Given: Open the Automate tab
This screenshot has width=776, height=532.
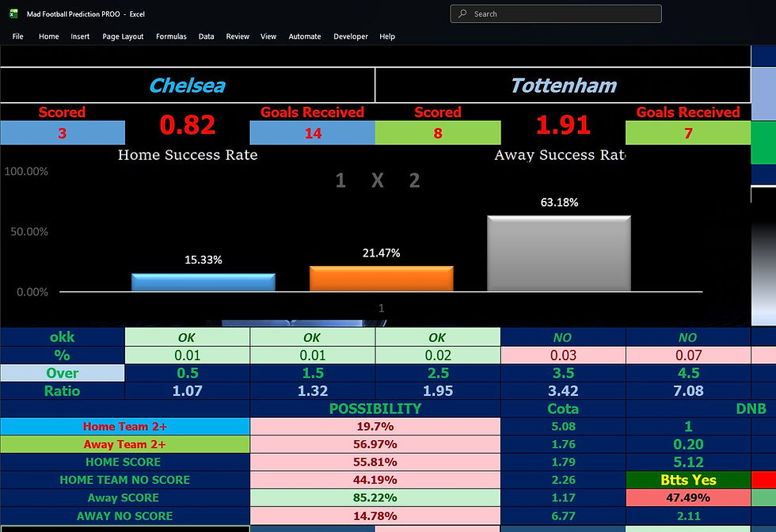Looking at the screenshot, I should [x=305, y=36].
